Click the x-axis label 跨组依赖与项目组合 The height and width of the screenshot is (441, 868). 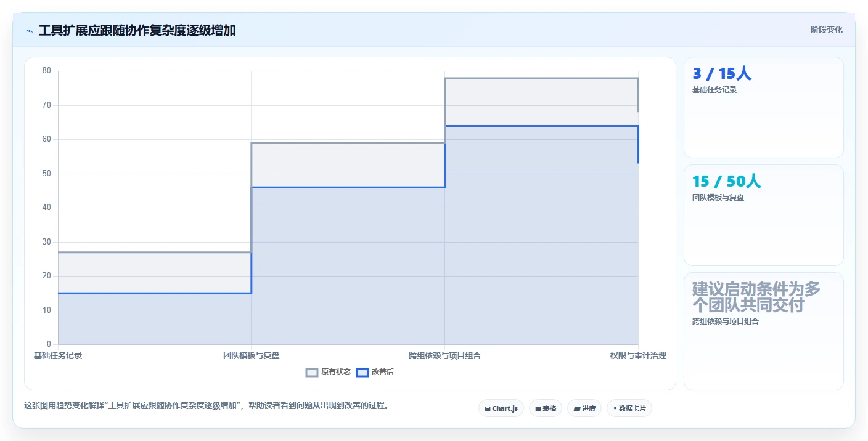445,355
